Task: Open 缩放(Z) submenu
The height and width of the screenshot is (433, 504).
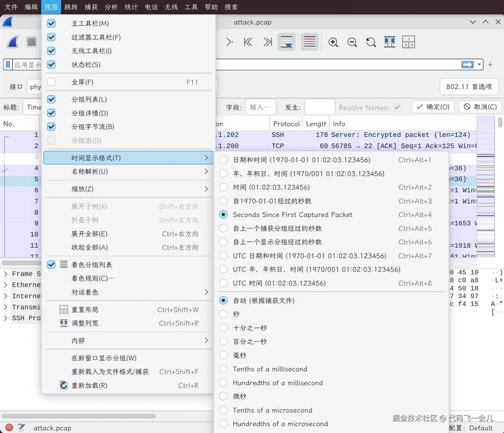Action: [x=128, y=189]
